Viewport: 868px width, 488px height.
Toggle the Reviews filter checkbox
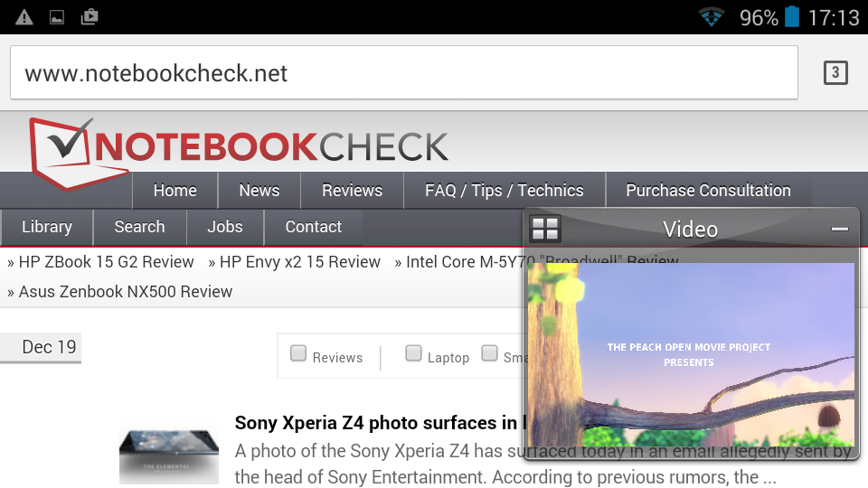click(x=298, y=353)
